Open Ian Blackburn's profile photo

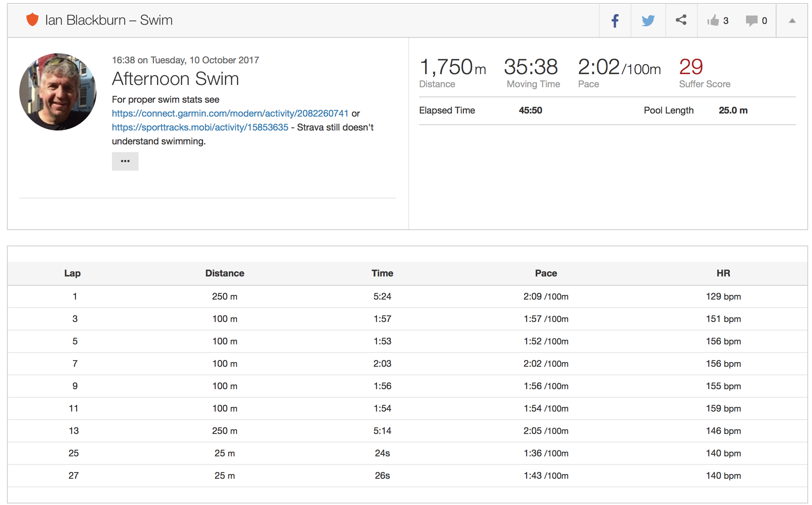58,92
